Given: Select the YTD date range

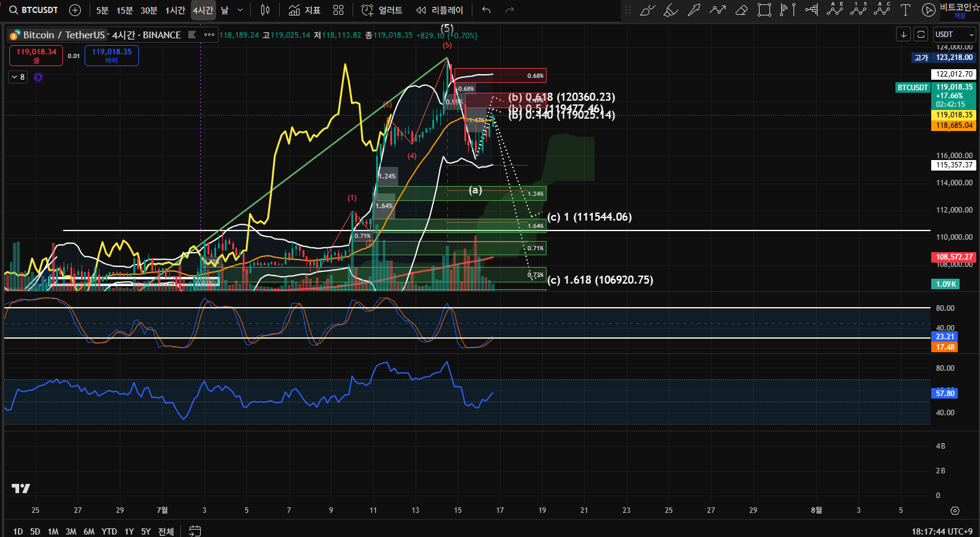Looking at the screenshot, I should 109,531.
